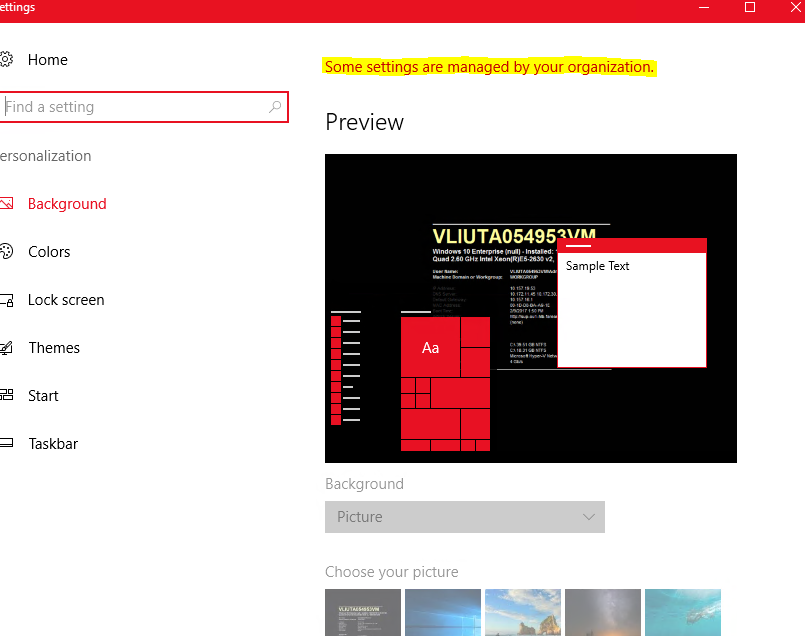Click the "Choose your picture" label

pyautogui.click(x=392, y=572)
